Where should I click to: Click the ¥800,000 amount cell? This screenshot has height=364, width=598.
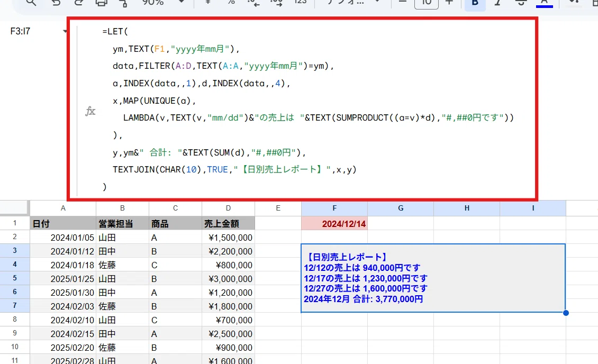228,265
